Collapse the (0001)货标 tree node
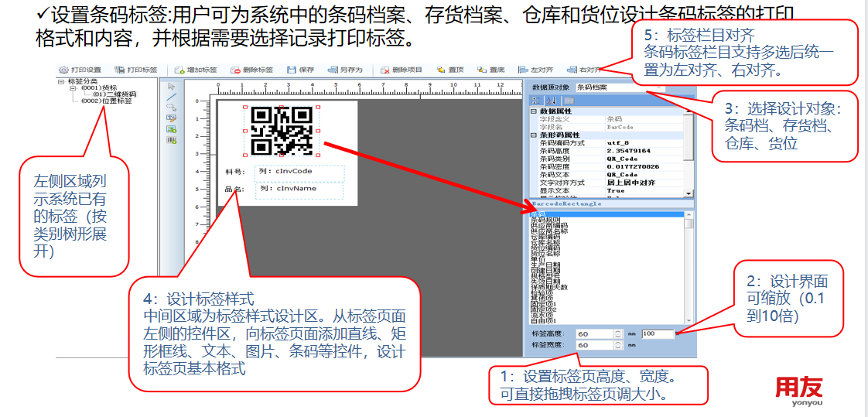Screen dimensions: 868x417 [73, 88]
